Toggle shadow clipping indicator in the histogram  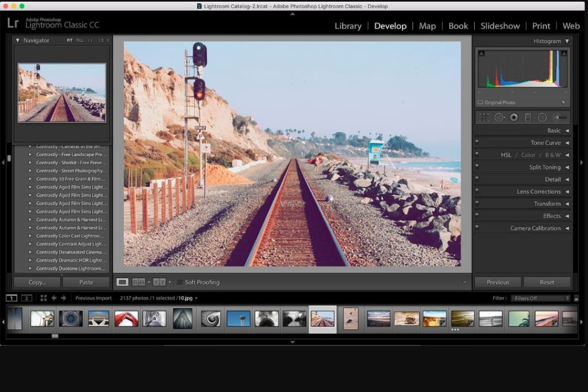click(x=481, y=54)
